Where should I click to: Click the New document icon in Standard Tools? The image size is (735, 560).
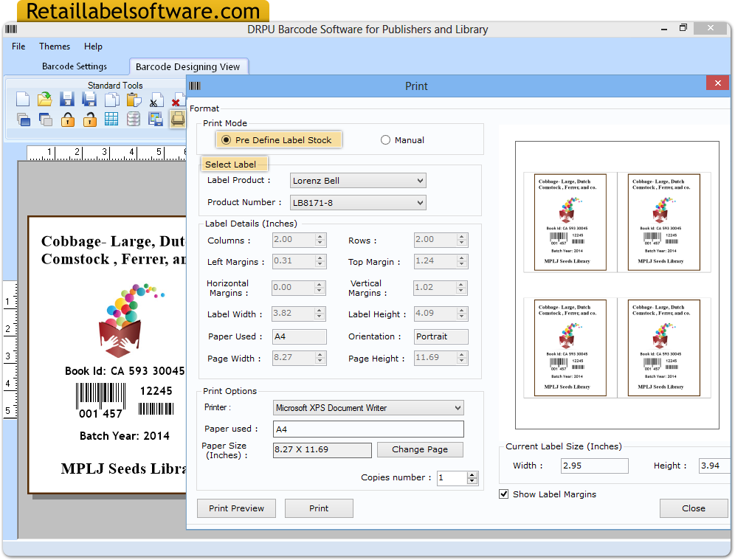22,100
